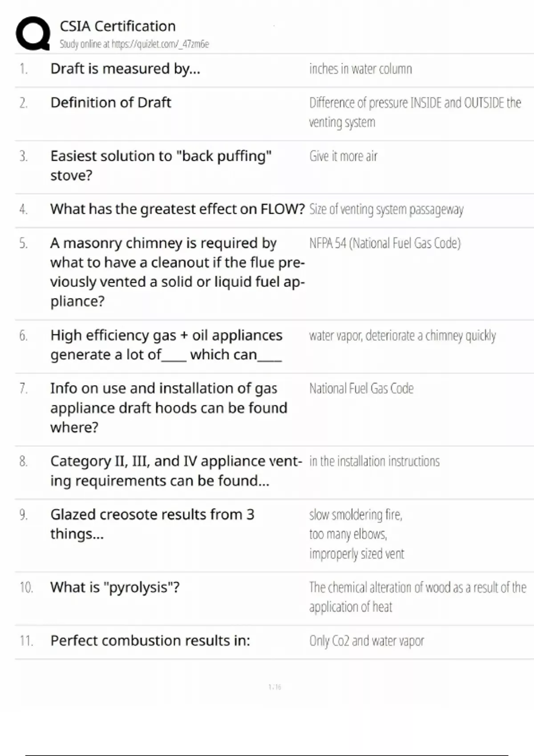
Task: Select the 'Glazed creosote results' question
Action: (x=152, y=524)
